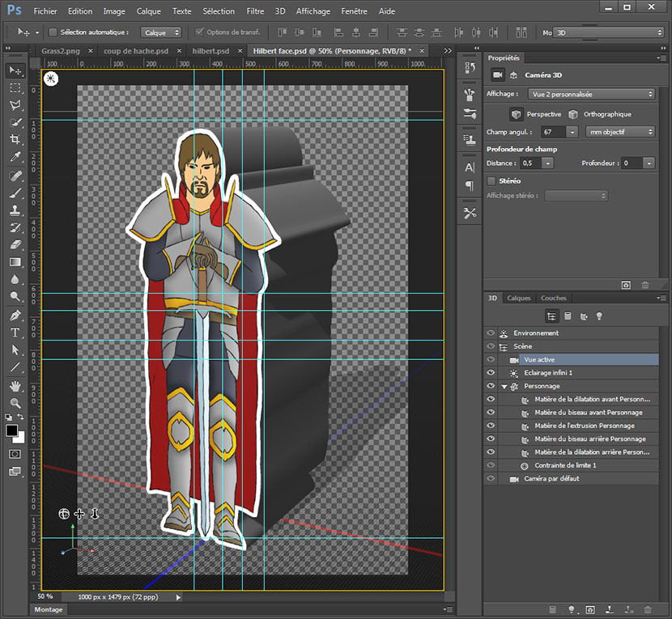This screenshot has width=672, height=619.
Task: Select the Blur tool
Action: (15, 279)
